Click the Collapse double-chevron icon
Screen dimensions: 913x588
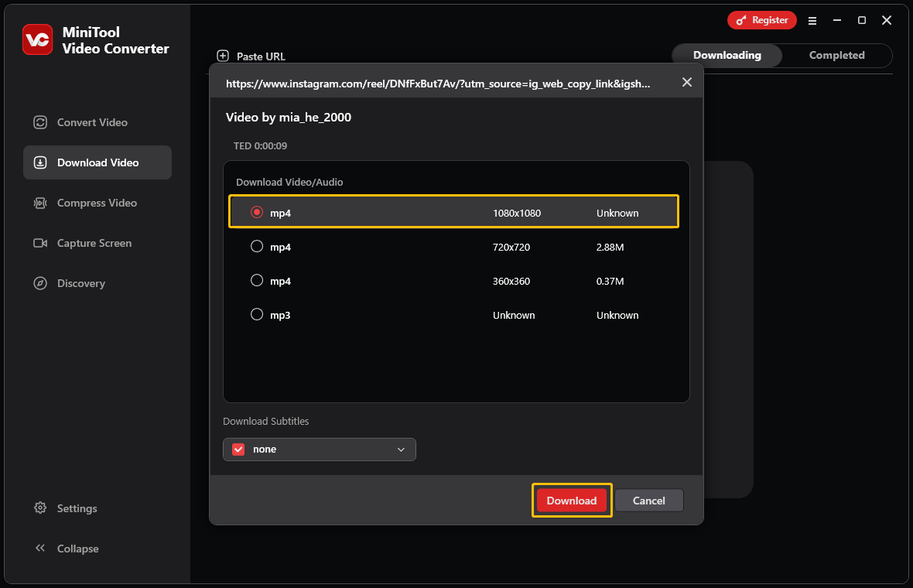[40, 548]
